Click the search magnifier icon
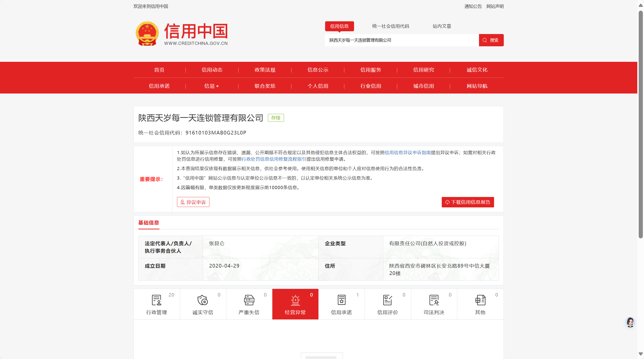The width and height of the screenshot is (644, 359). (485, 40)
